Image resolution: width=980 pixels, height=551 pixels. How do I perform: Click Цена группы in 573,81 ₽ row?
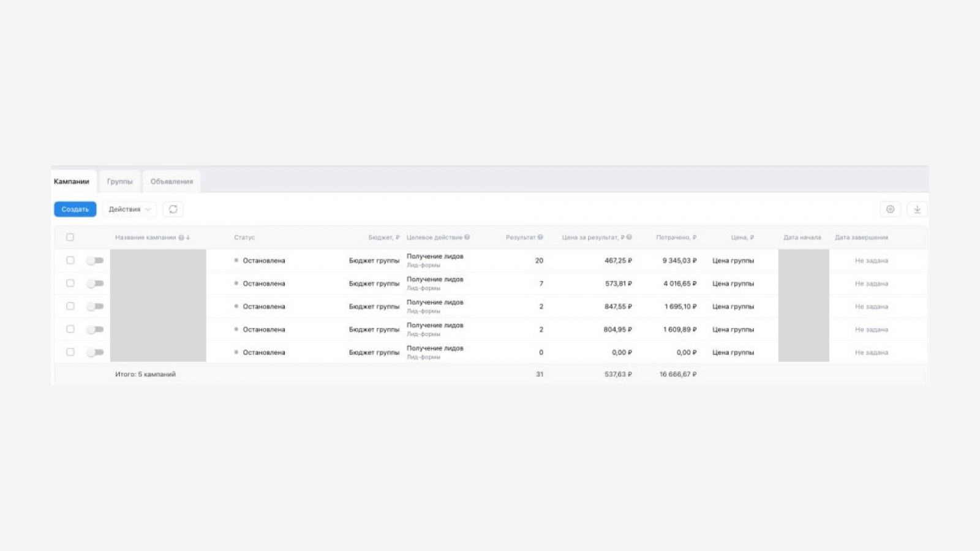[733, 283]
